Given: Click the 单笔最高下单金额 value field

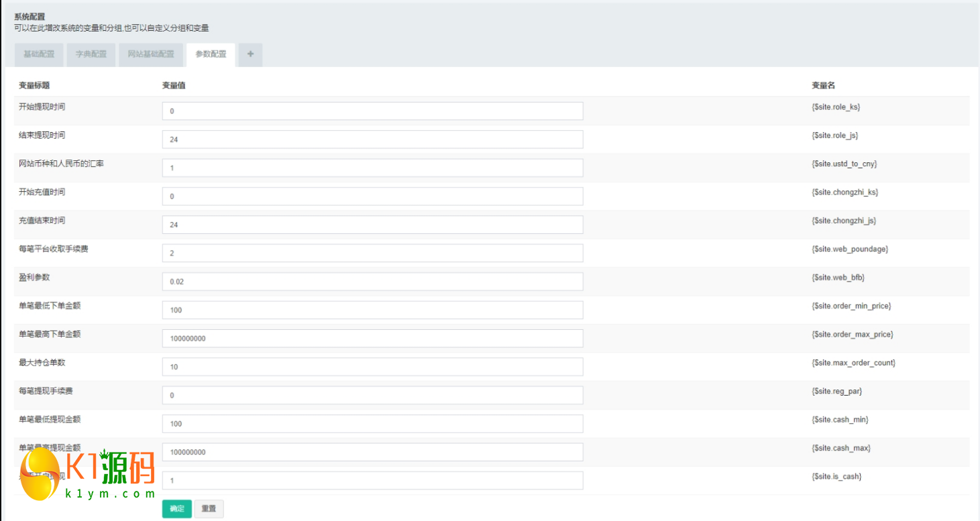Looking at the screenshot, I should tap(372, 339).
